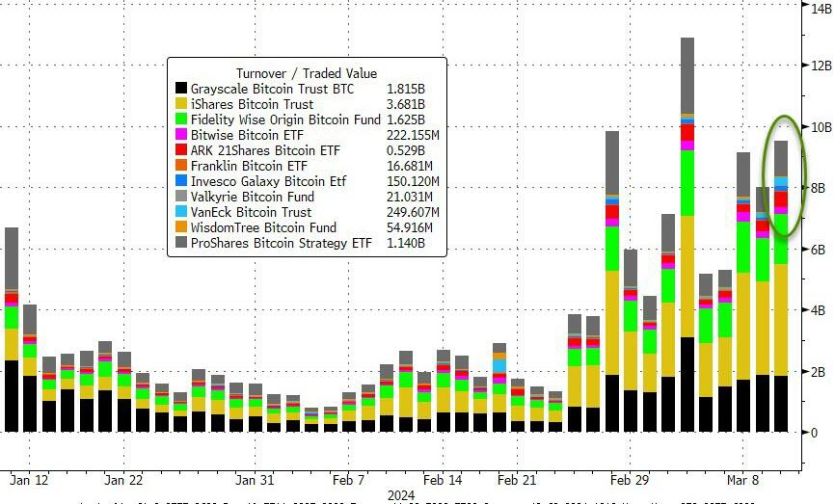Select the 'ARK 21Shares Bitcoin ETF' label

coord(265,150)
